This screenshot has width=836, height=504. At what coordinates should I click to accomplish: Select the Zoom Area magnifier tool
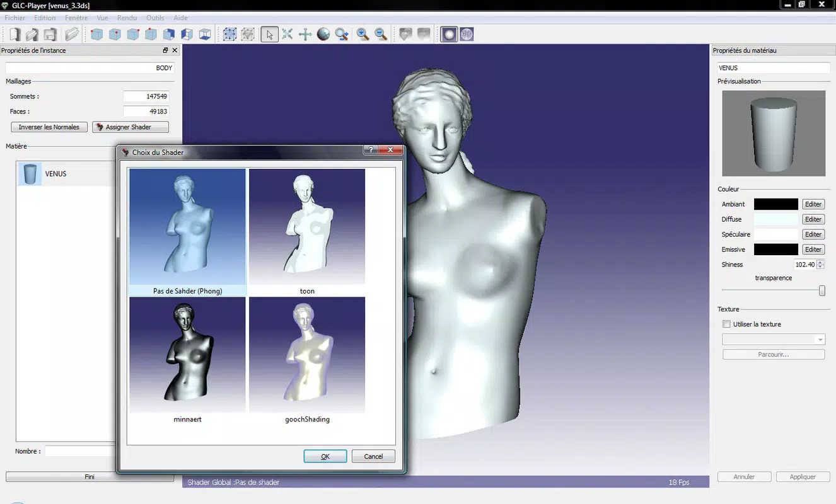click(342, 35)
